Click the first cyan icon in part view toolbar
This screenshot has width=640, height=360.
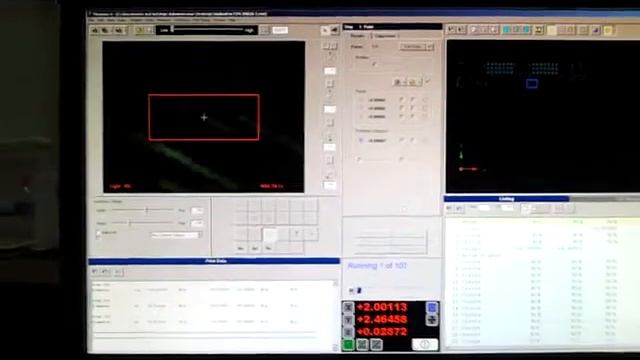pyautogui.click(x=507, y=29)
